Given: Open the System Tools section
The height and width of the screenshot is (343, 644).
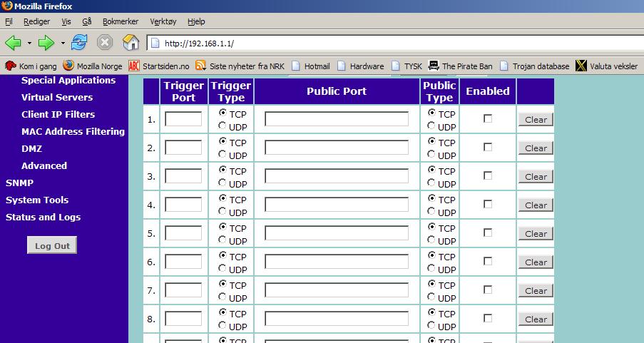Looking at the screenshot, I should pyautogui.click(x=37, y=200).
